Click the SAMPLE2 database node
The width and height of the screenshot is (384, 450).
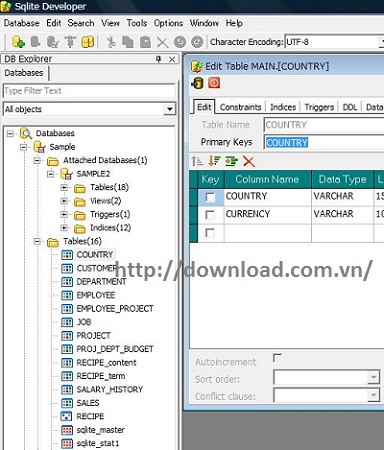(93, 174)
